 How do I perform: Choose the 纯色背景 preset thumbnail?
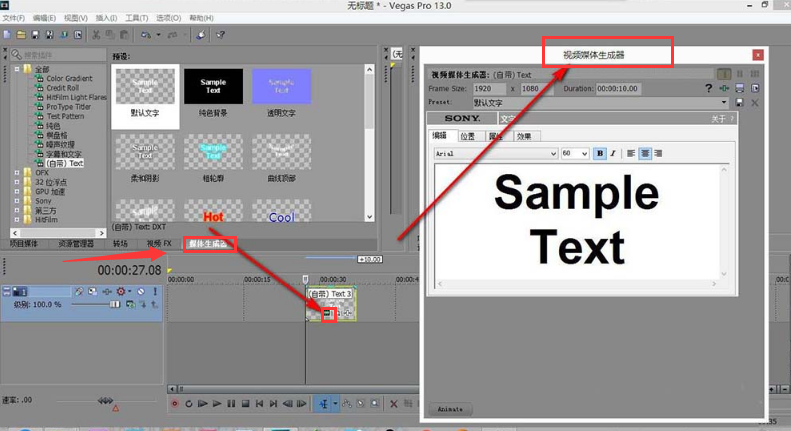point(213,86)
